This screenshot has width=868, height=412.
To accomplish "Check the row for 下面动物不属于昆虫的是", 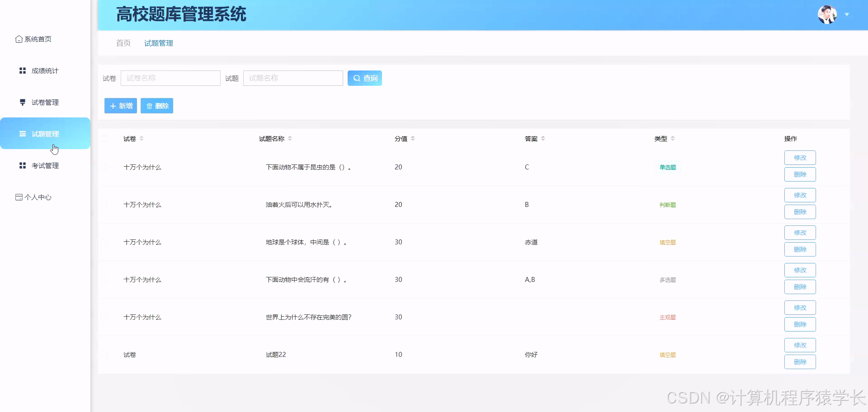I will (104, 167).
